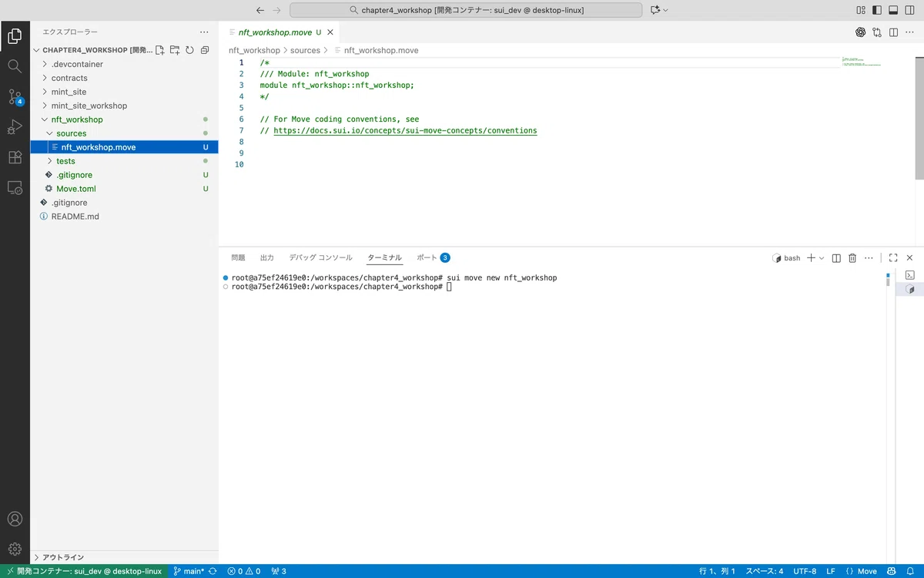Select the first terminal in terminal list

tap(909, 275)
